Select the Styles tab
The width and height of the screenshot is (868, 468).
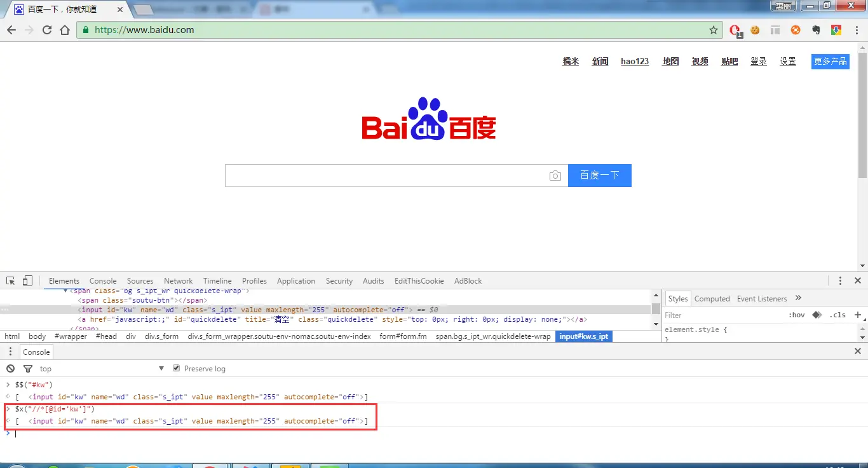(x=678, y=299)
